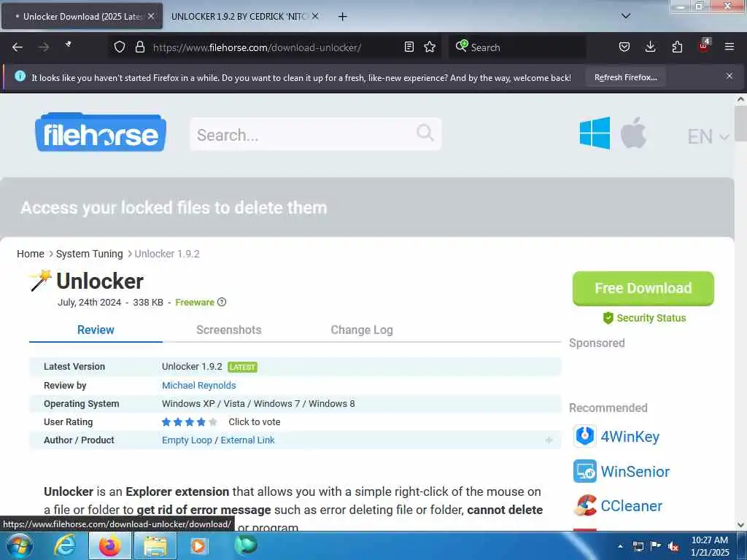Open the CCleaner recommended link

pos(631,506)
